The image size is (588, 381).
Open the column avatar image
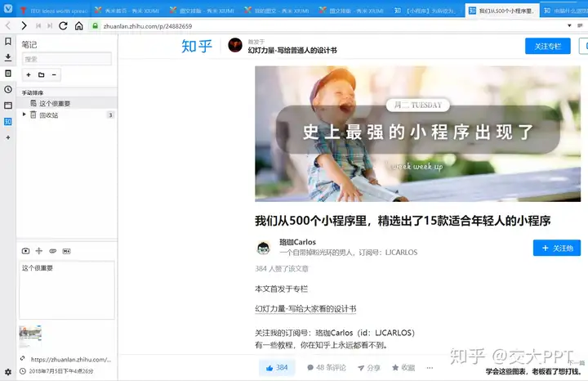235,46
